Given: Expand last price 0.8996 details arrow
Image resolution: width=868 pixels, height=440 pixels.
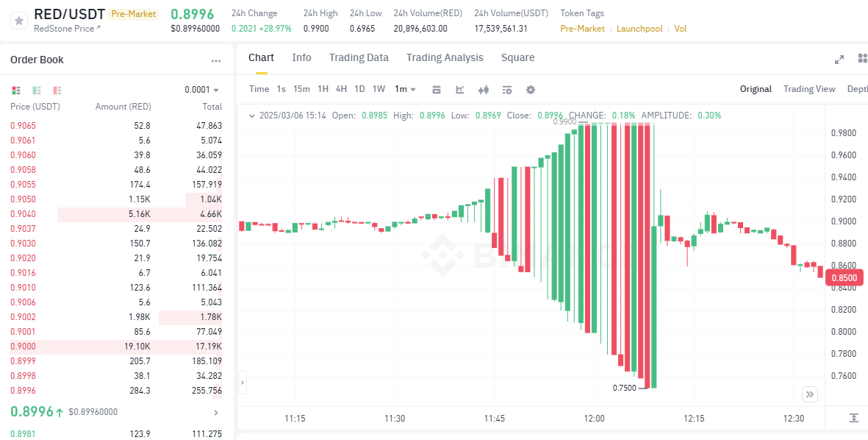Looking at the screenshot, I should tap(216, 412).
